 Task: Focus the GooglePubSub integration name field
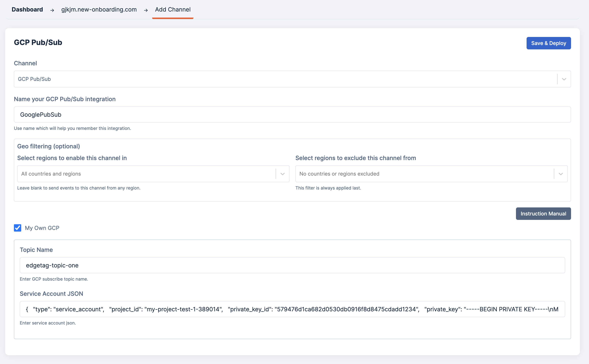click(x=292, y=115)
